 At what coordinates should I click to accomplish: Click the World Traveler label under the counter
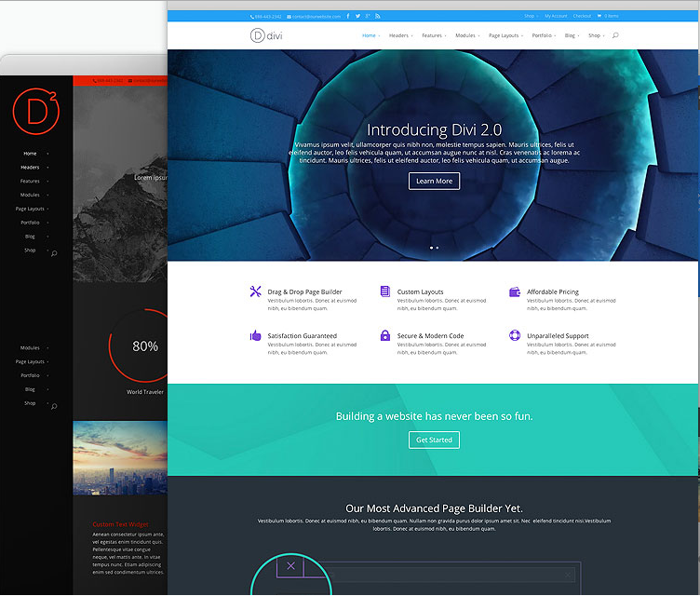tap(145, 392)
